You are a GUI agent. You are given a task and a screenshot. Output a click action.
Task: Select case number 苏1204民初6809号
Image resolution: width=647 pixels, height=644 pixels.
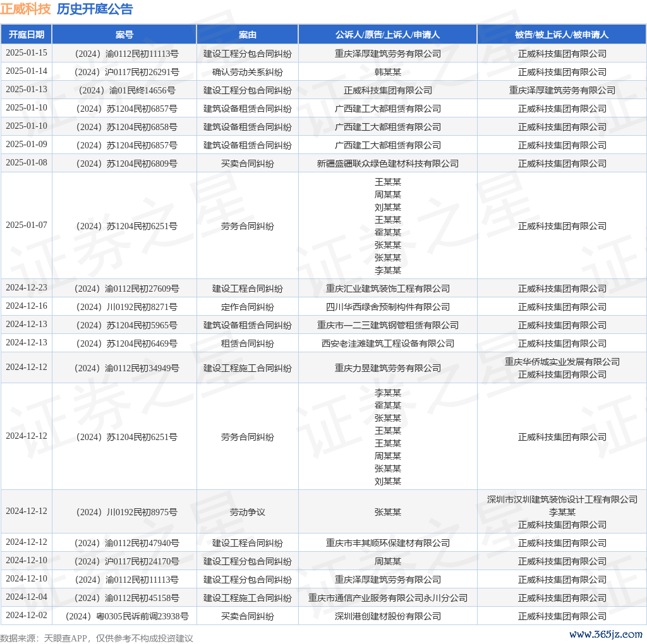[127, 164]
